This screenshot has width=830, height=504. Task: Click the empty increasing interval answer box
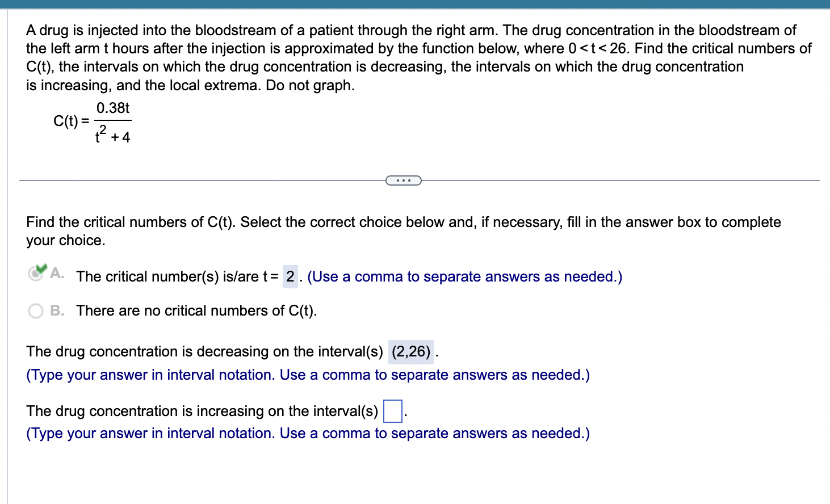click(393, 410)
